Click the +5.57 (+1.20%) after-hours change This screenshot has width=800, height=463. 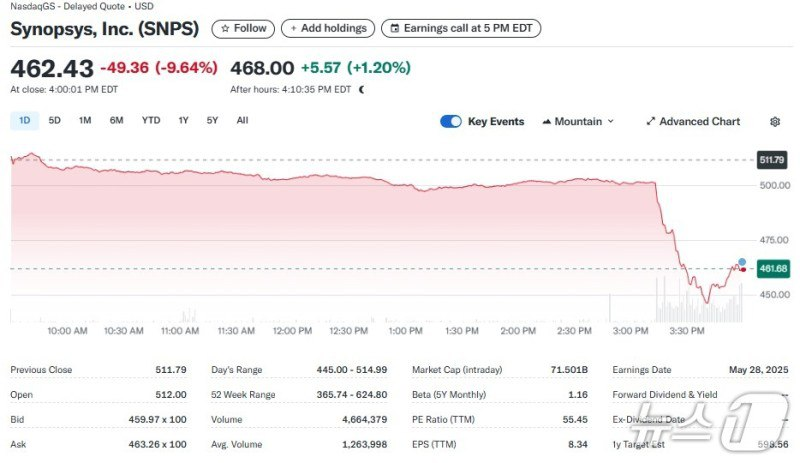(x=356, y=67)
